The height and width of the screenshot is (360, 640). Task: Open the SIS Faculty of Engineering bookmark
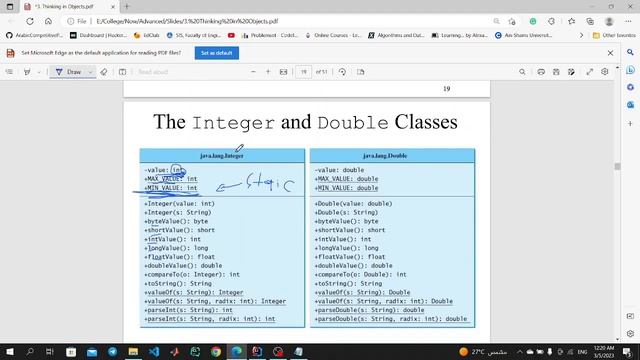(x=193, y=36)
